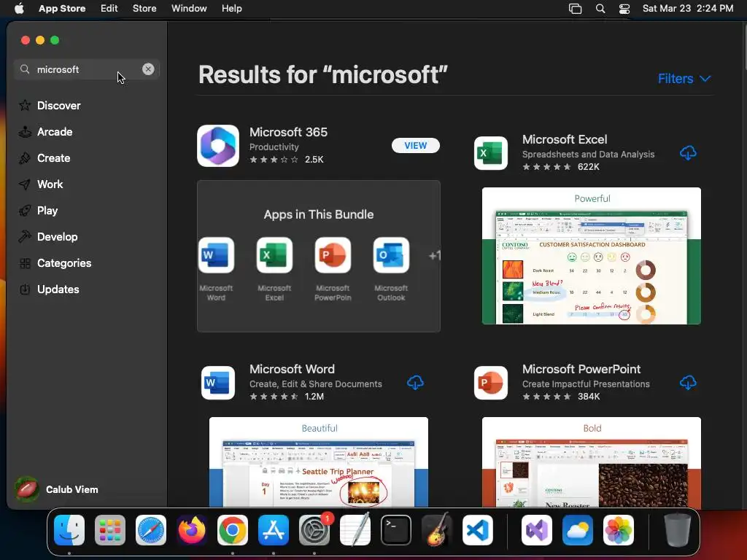The height and width of the screenshot is (560, 747).
Task: Download Microsoft Word via cloud icon
Action: (415, 382)
